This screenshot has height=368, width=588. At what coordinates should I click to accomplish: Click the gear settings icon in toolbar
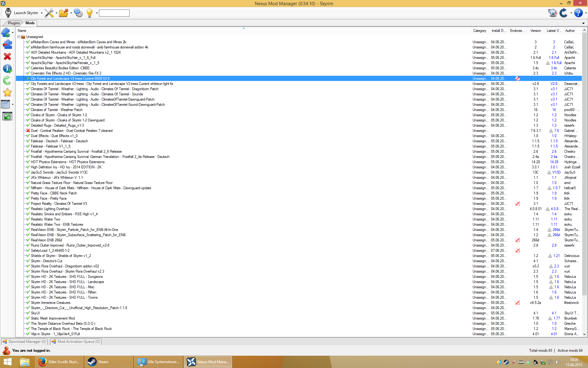click(x=78, y=13)
